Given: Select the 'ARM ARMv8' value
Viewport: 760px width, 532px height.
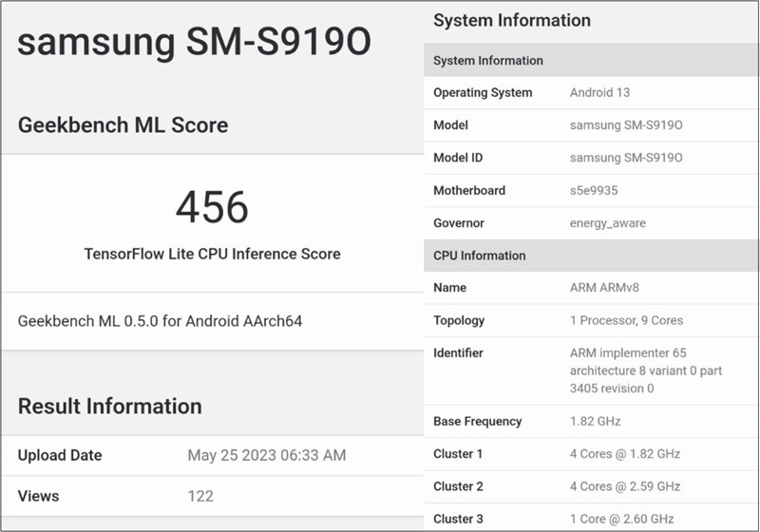Looking at the screenshot, I should click(x=604, y=288).
